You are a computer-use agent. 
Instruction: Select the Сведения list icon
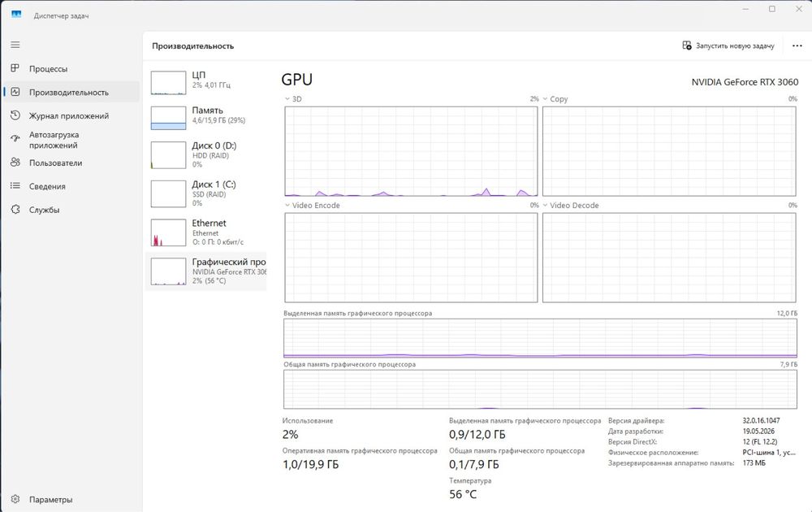(x=15, y=185)
